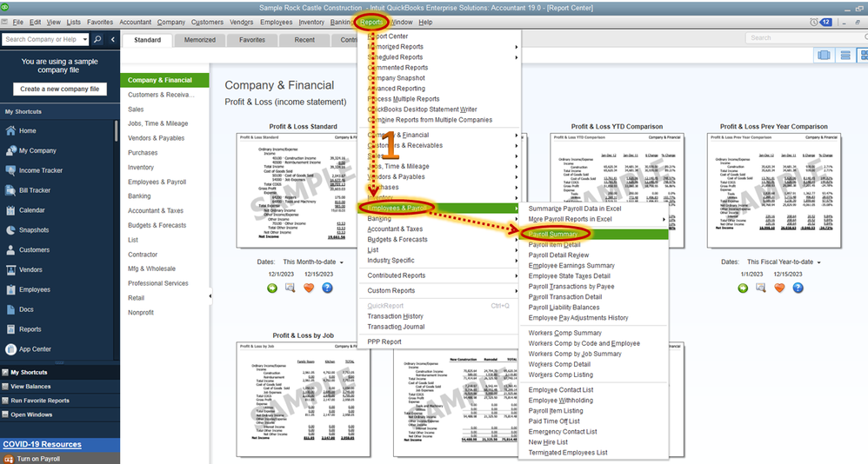Click Run Favorite Reports in sidebar

40,401
